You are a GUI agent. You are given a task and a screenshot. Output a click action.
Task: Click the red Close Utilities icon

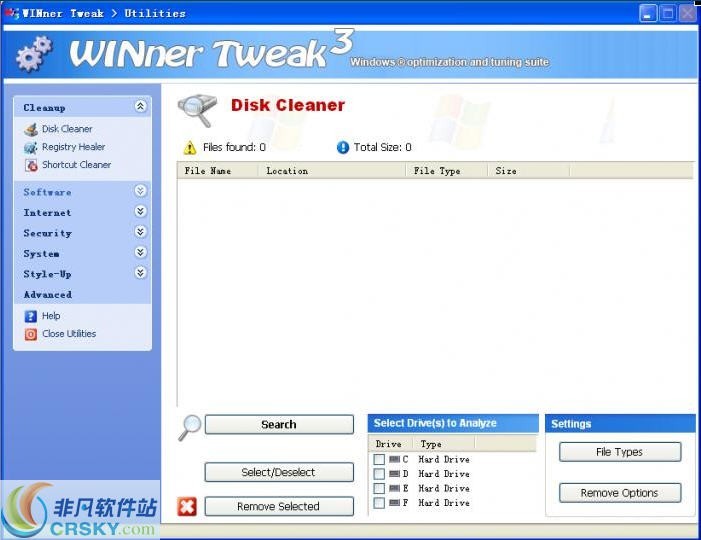[x=30, y=334]
